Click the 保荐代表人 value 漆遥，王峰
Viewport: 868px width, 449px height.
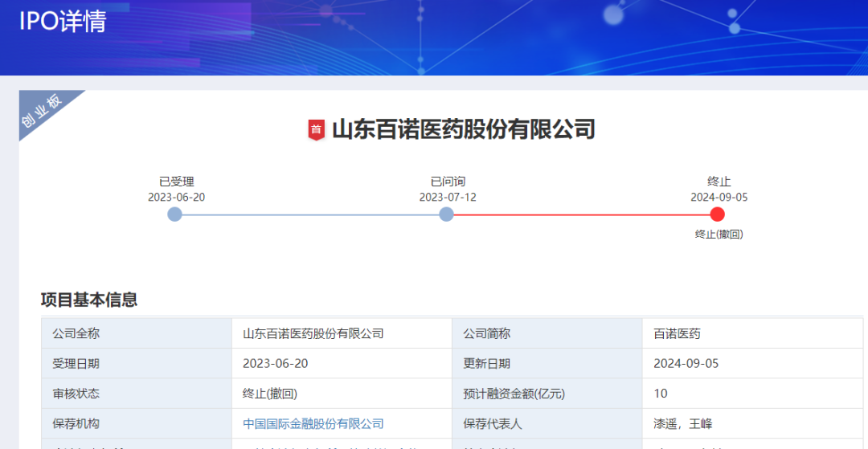tap(683, 424)
